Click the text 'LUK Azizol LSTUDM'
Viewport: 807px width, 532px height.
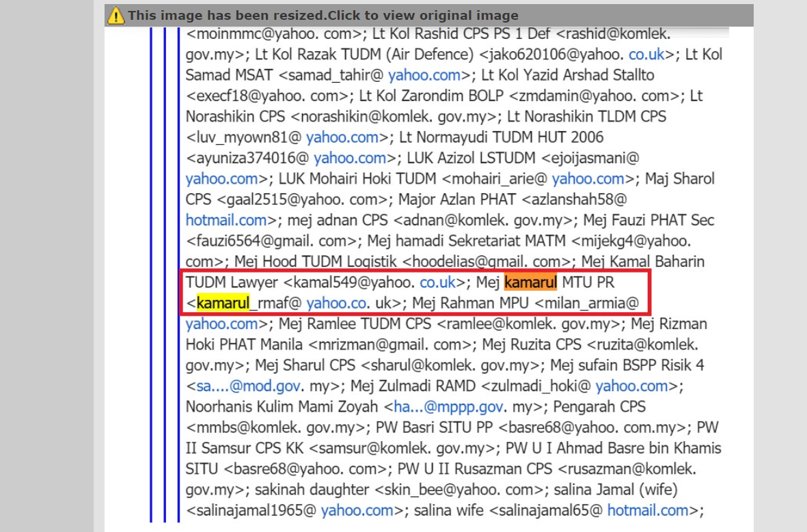(x=471, y=158)
